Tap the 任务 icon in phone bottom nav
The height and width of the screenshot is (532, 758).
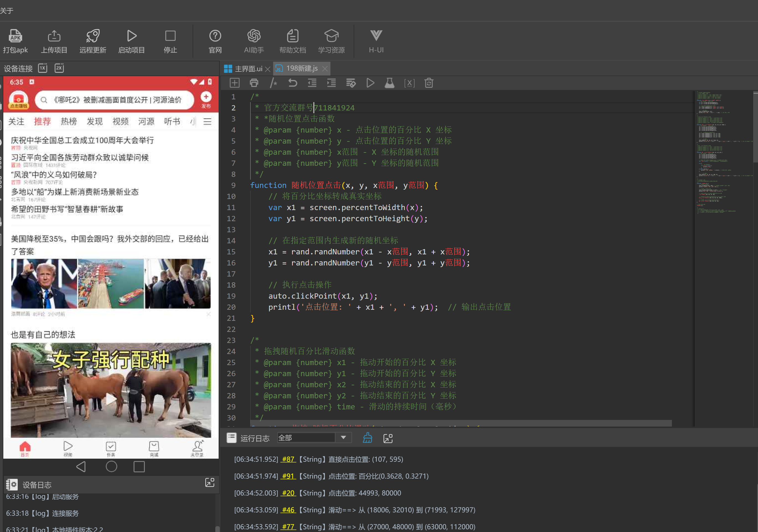point(111,449)
